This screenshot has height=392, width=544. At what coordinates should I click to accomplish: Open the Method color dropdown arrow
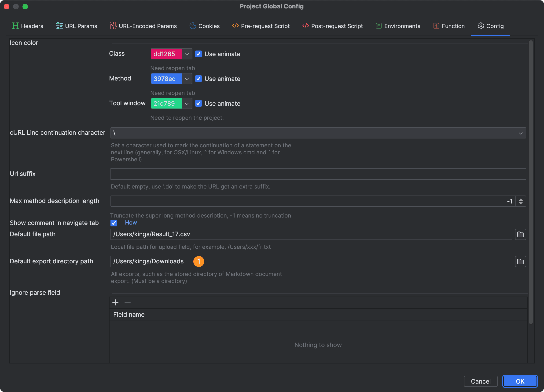tap(187, 79)
